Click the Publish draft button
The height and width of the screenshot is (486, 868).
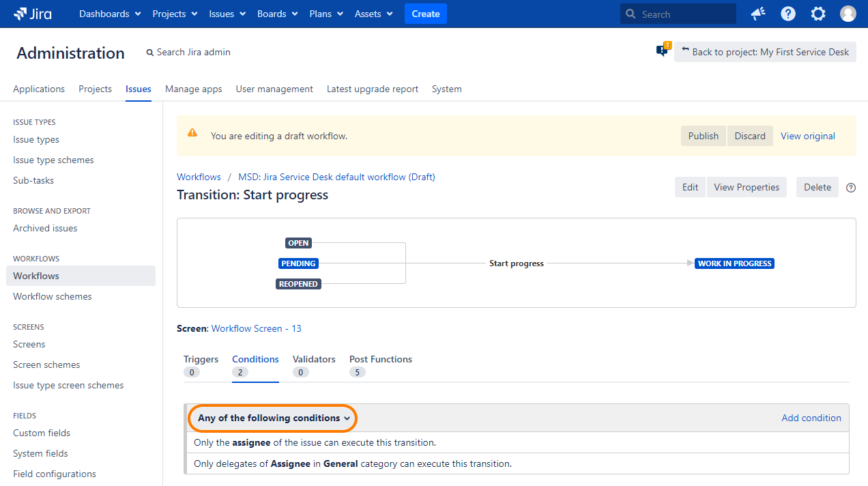tap(703, 136)
